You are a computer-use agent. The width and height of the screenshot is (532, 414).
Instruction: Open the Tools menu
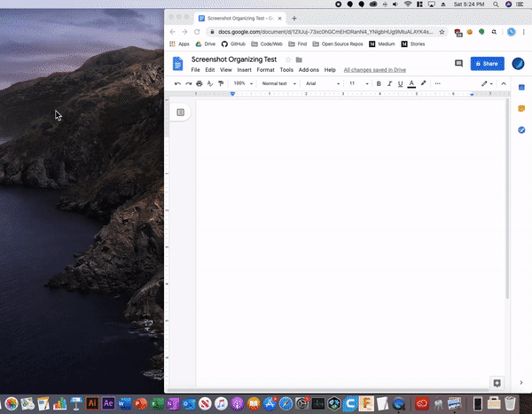click(x=286, y=70)
